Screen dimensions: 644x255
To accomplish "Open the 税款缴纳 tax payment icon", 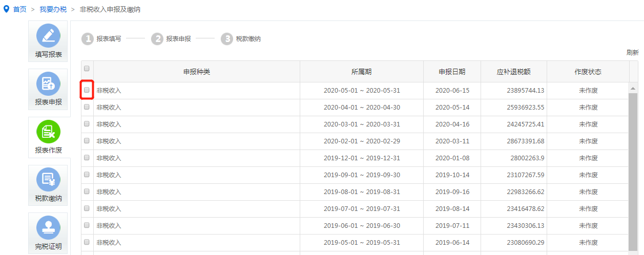I will [x=49, y=180].
